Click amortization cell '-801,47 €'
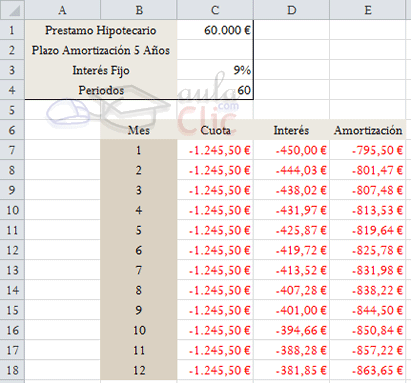 tap(368, 170)
